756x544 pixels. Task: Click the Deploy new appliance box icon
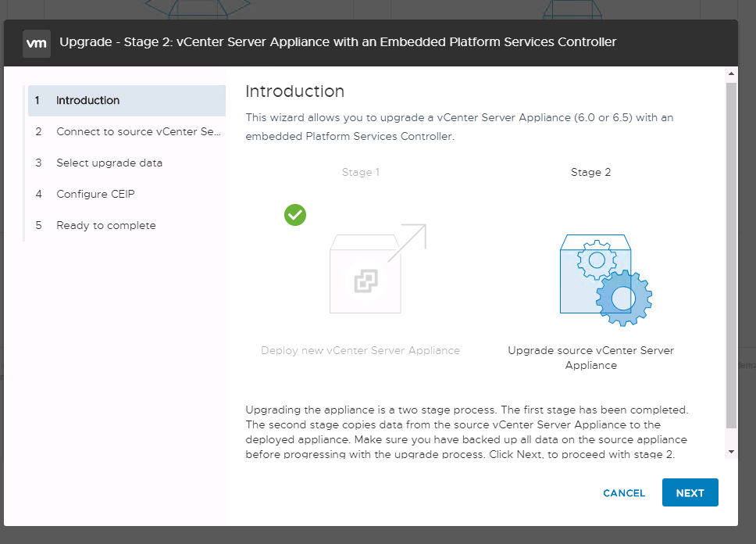[x=377, y=268]
